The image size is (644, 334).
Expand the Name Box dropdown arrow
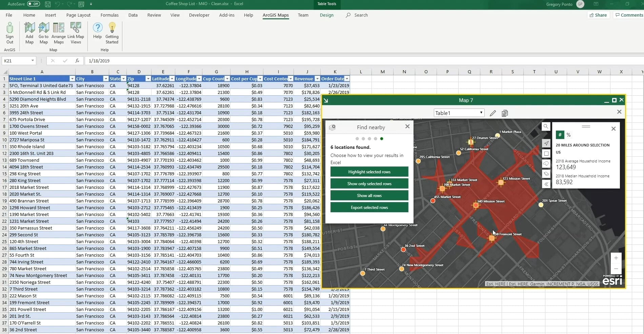33,61
